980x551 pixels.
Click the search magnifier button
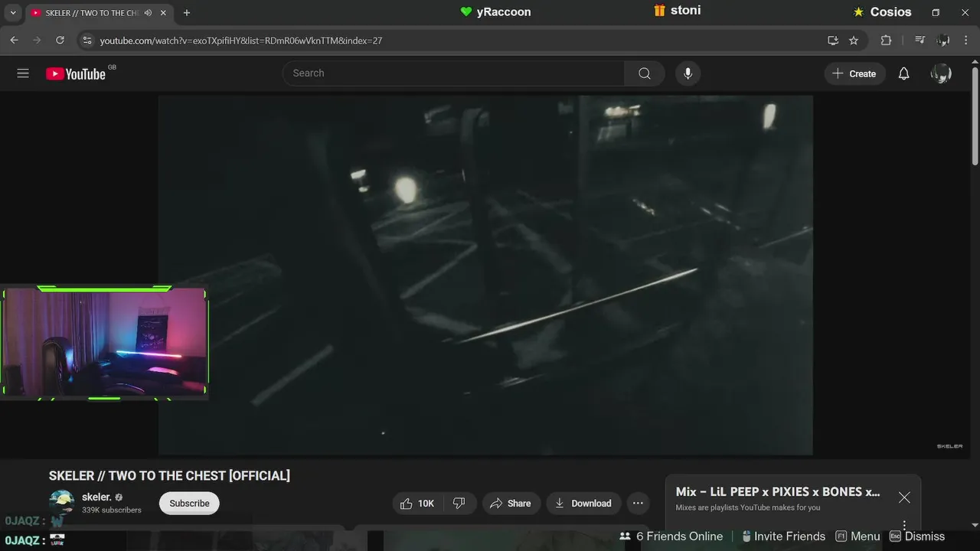(x=645, y=73)
